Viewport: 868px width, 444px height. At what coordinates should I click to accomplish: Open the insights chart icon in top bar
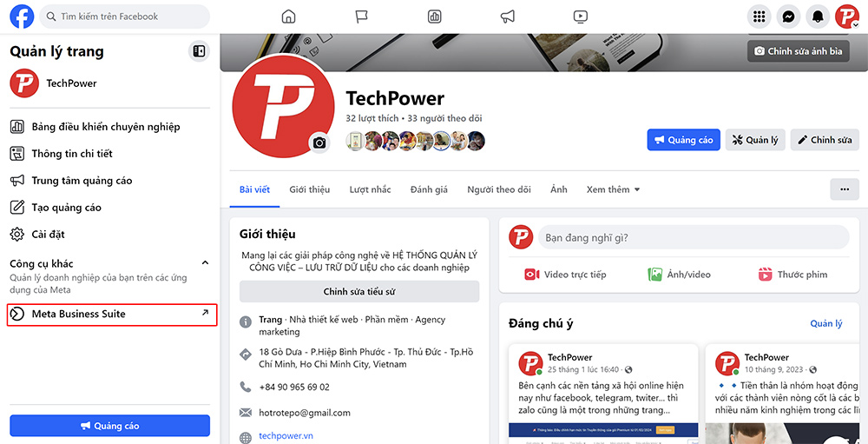(x=435, y=17)
